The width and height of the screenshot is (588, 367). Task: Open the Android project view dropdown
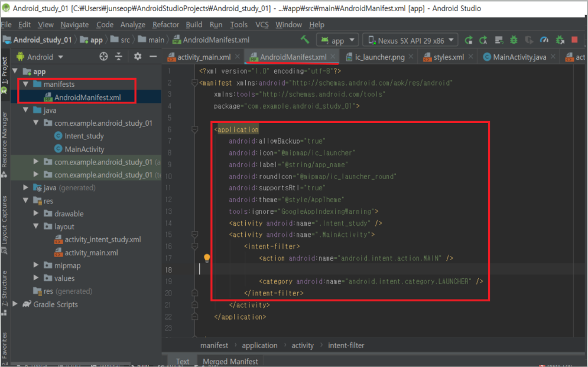40,57
